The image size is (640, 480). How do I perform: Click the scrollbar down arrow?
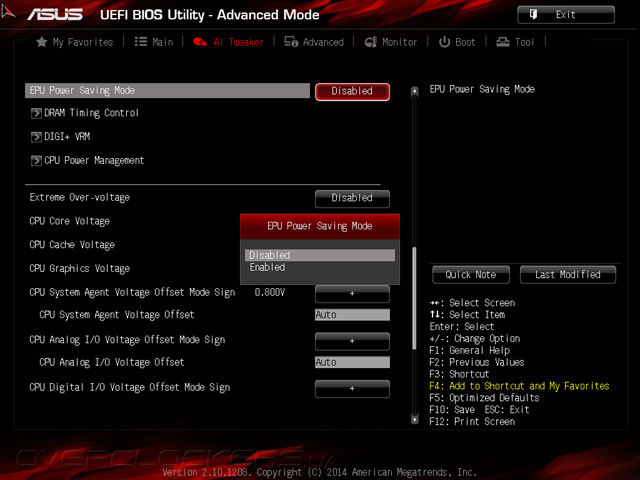pos(414,419)
